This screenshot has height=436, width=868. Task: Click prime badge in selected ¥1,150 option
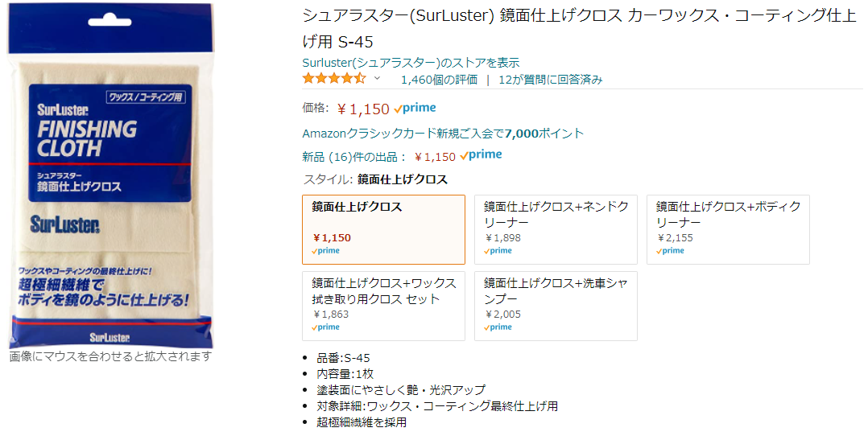coord(325,251)
